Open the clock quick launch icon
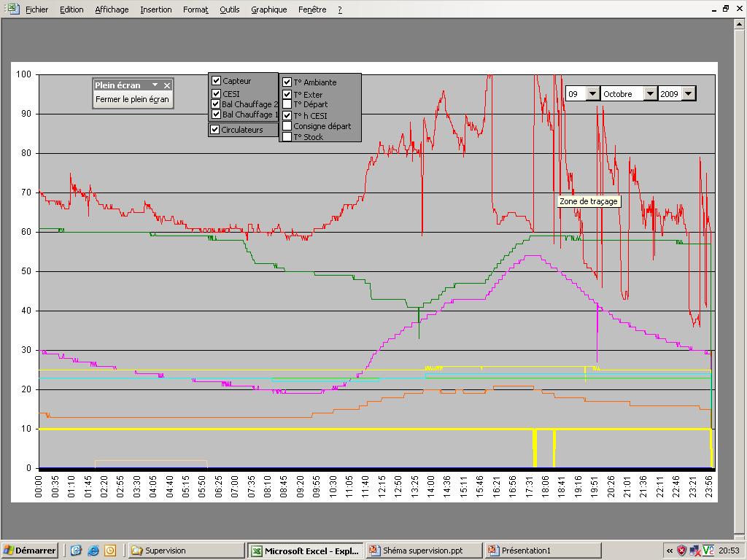 [x=110, y=551]
